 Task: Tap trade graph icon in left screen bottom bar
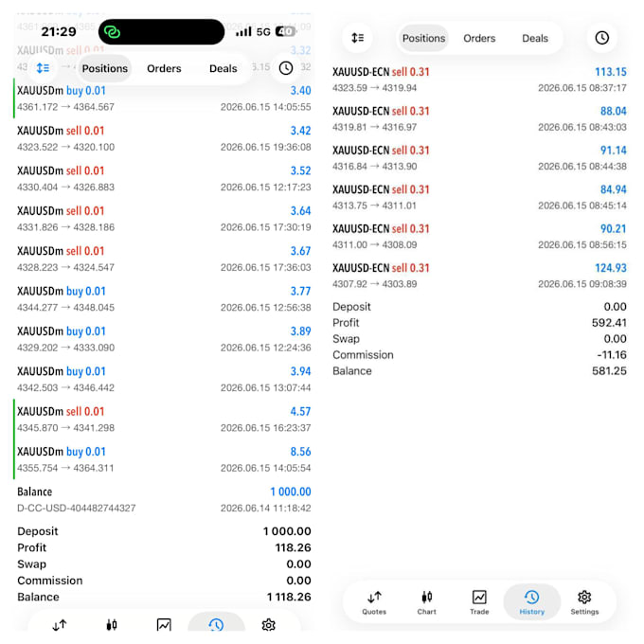[164, 625]
